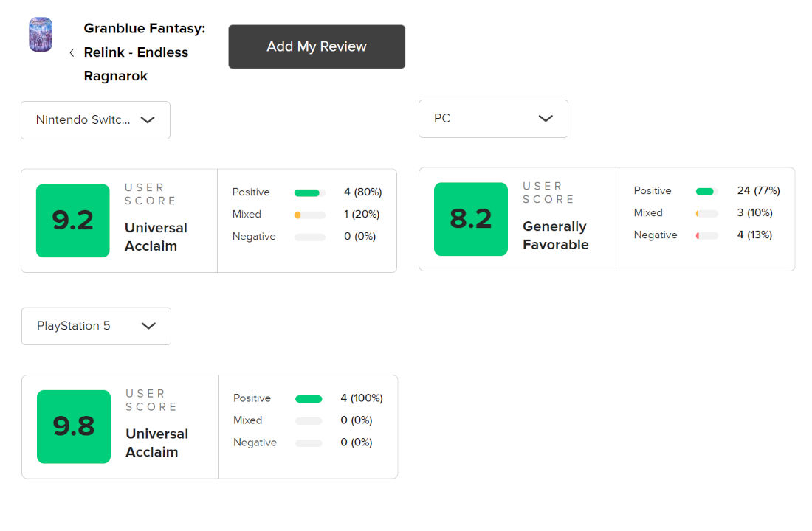Click the Positive bar showing 4 (100%)
This screenshot has height=531, width=812.
coord(309,399)
